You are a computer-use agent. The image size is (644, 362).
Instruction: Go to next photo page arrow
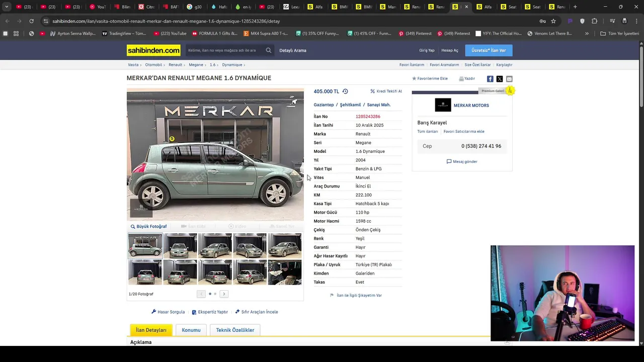(224, 294)
